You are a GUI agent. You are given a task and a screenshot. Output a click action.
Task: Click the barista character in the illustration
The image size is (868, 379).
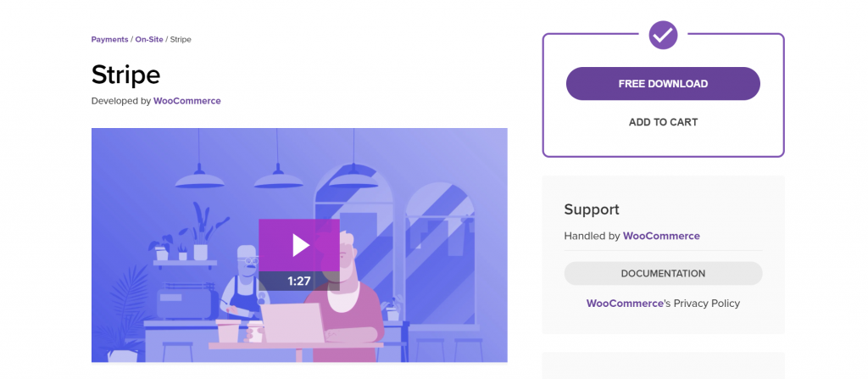(242, 282)
